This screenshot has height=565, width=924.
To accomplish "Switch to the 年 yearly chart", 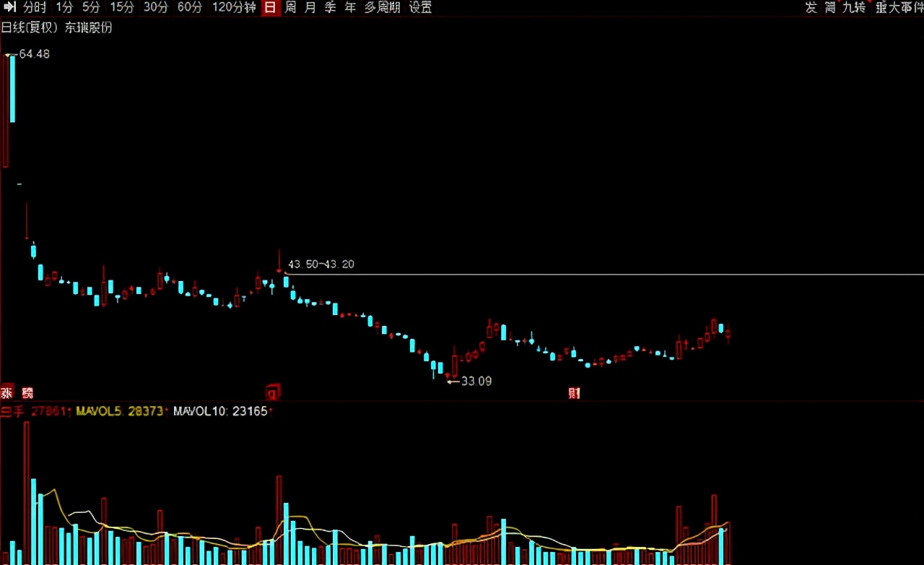I will pos(351,7).
